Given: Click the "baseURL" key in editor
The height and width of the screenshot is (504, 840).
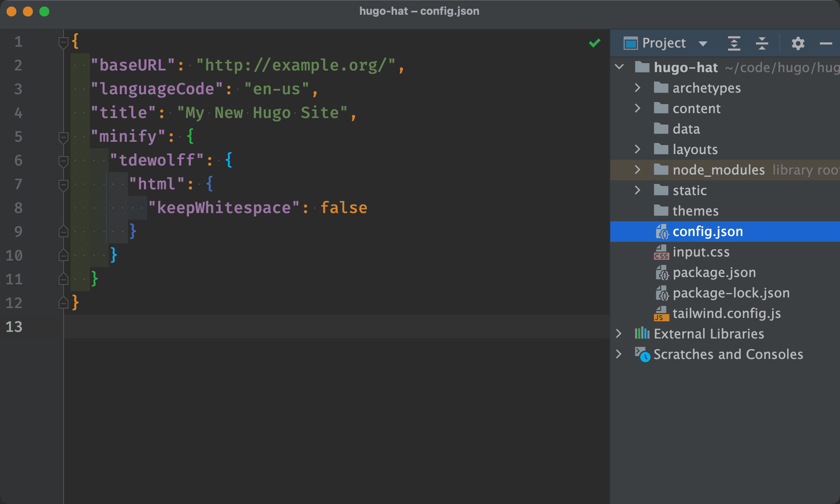Looking at the screenshot, I should click(x=133, y=66).
